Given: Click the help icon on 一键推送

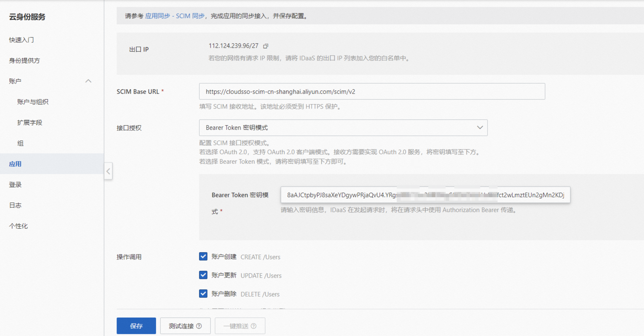Looking at the screenshot, I should coord(254,326).
